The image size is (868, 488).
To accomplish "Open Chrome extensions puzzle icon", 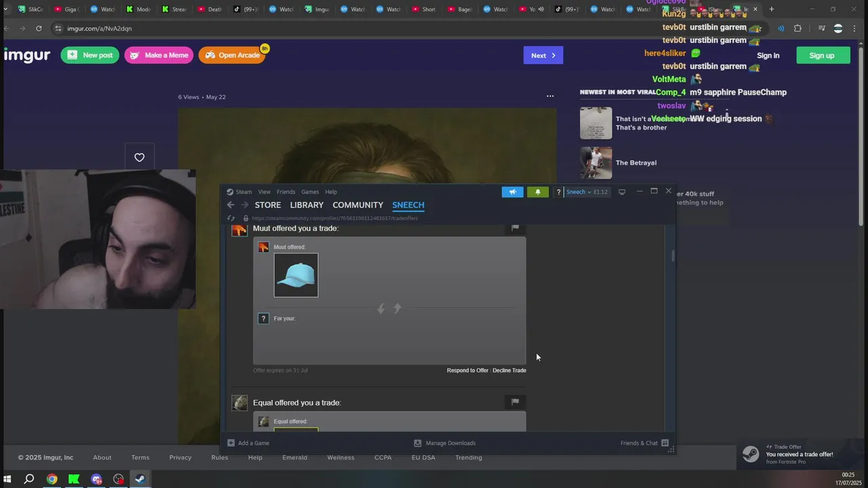I will click(x=797, y=28).
